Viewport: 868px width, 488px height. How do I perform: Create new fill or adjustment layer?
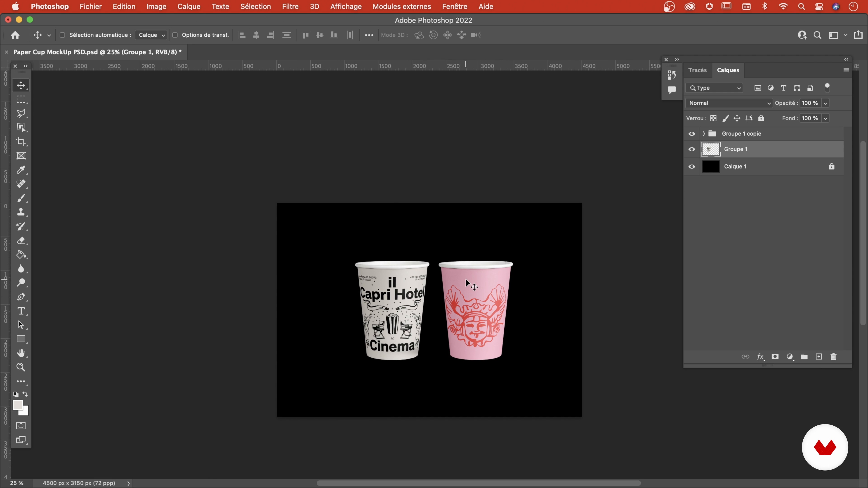coord(790,357)
